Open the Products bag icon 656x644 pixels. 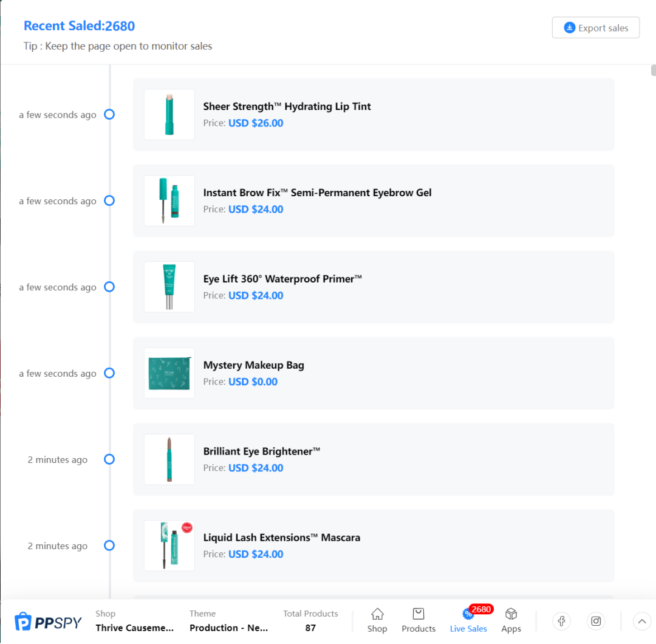419,615
